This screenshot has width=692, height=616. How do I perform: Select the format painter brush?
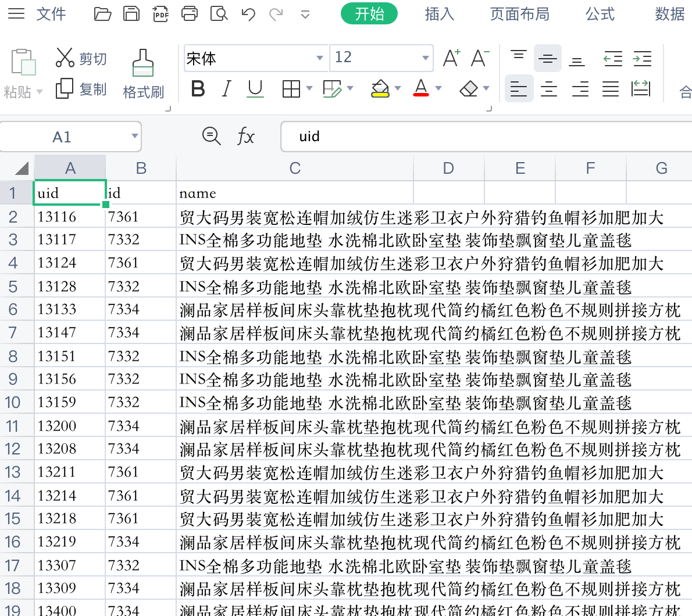[143, 63]
